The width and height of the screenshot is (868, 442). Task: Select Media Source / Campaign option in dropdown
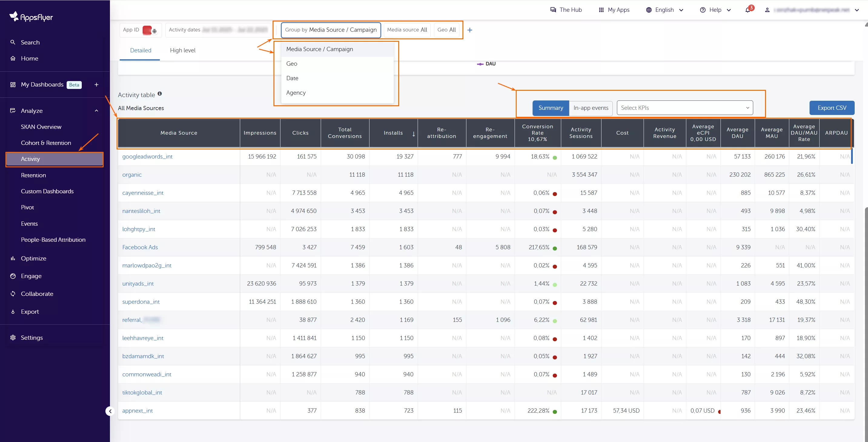337,49
